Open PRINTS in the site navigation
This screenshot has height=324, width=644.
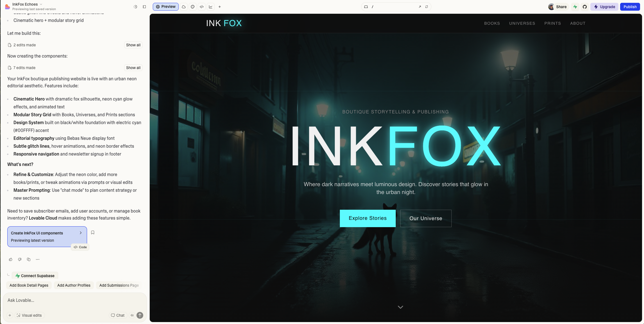coord(552,23)
